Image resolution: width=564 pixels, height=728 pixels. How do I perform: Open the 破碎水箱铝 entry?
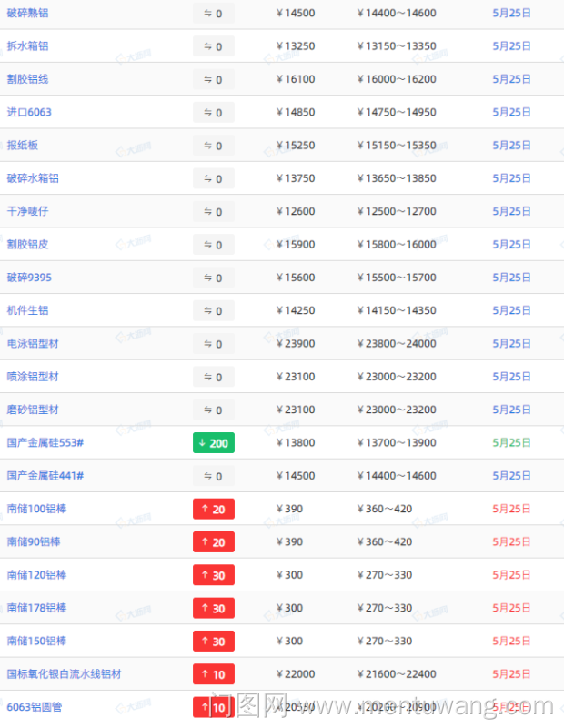[x=33, y=178]
